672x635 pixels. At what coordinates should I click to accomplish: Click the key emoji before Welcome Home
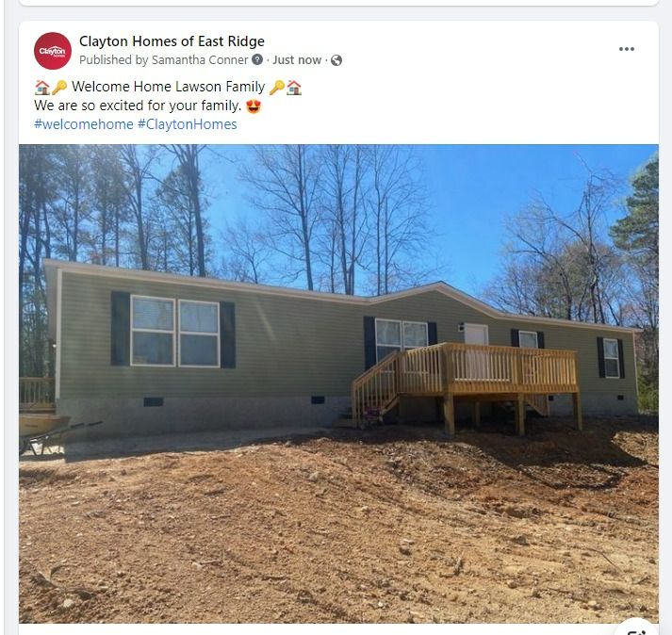pos(59,87)
